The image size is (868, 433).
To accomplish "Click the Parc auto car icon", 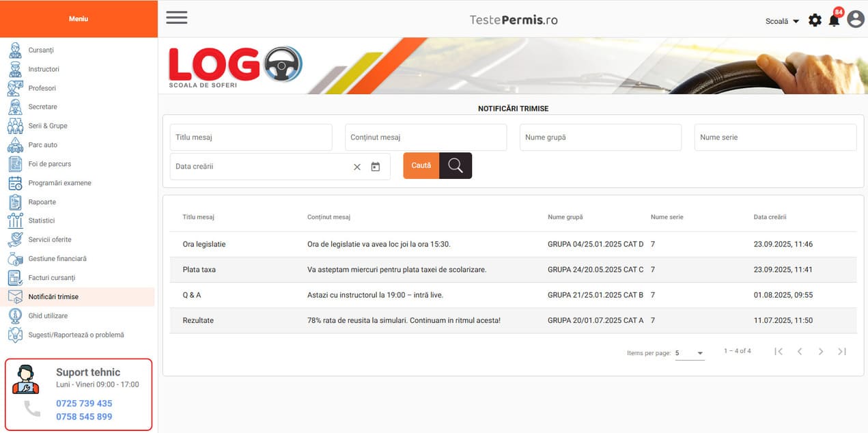I will (x=15, y=145).
